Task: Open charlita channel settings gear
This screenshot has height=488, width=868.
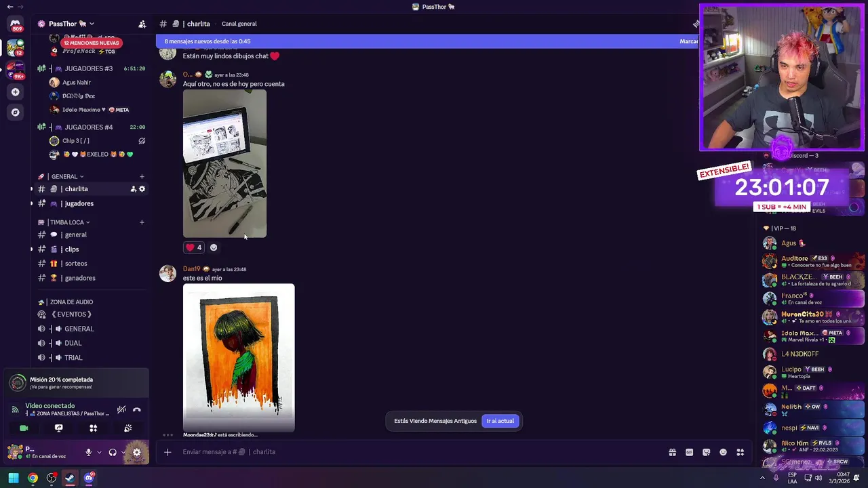Action: tap(142, 189)
